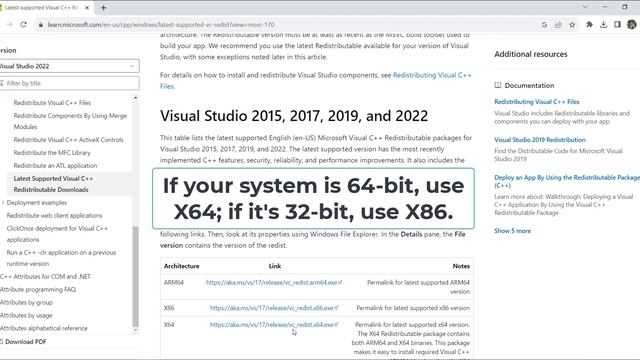Click the Google icon in the address bar
Viewport: 640px width, 360px height.
(x=544, y=25)
